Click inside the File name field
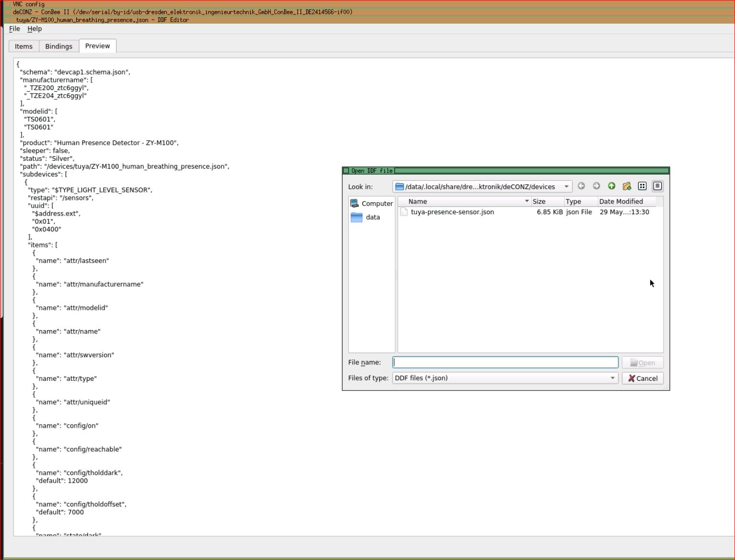735x560 pixels. (x=504, y=362)
